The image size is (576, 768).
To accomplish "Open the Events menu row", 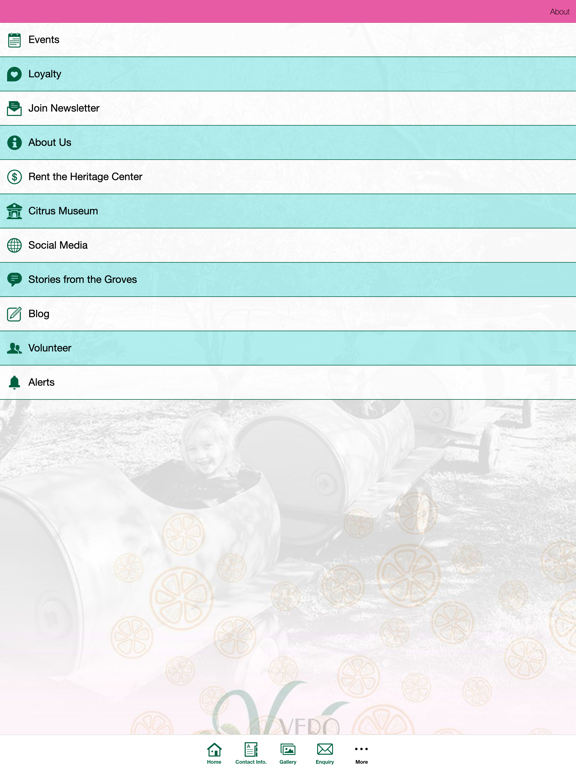I will (x=288, y=40).
